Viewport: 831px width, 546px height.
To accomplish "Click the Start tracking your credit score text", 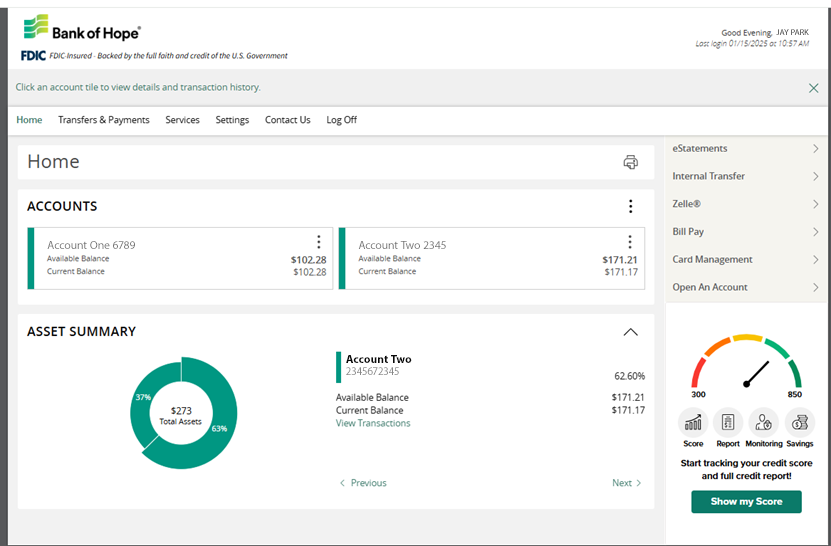I will [x=746, y=470].
